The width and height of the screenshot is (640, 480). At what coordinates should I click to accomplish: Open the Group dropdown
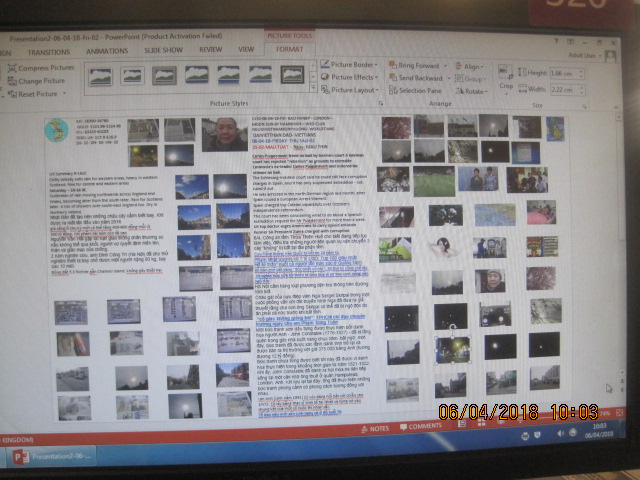click(470, 79)
